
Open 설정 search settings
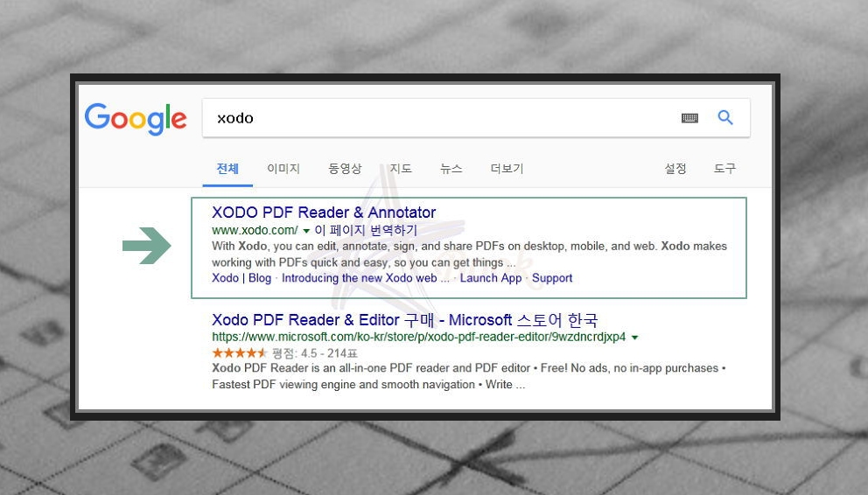pos(675,169)
